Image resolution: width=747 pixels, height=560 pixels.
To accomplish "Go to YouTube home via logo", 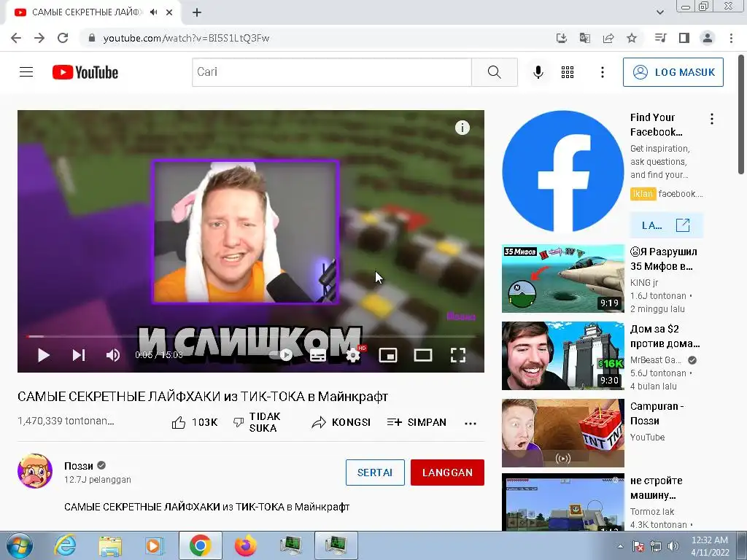I will coord(85,72).
